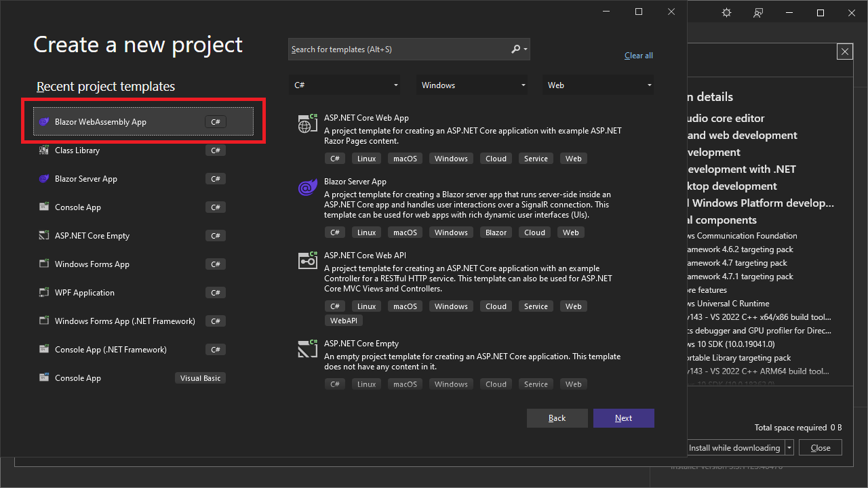Choose Windows Forms App (.NET Framework) icon
Viewport: 868px width, 488px height.
click(44, 321)
